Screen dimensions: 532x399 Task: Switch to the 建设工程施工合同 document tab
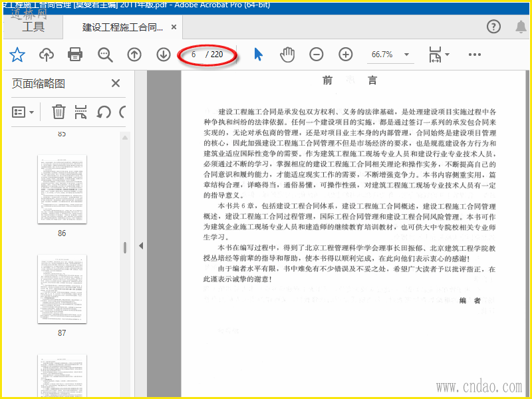click(x=122, y=27)
